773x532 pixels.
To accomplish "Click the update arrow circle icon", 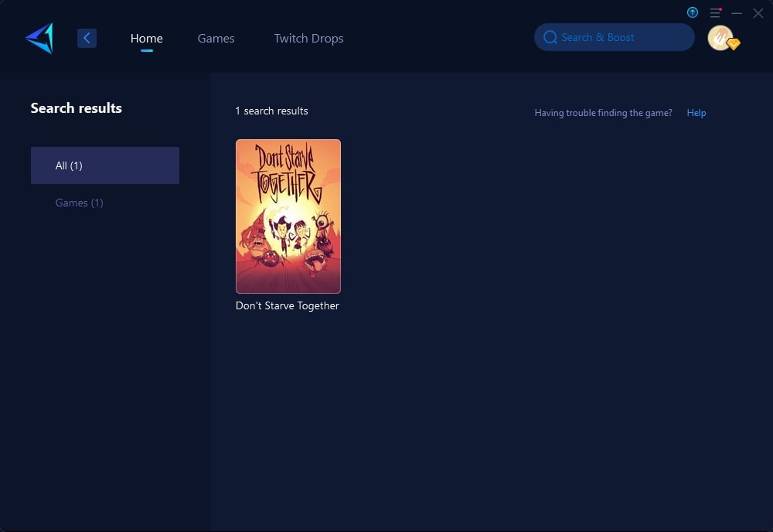I will (692, 13).
